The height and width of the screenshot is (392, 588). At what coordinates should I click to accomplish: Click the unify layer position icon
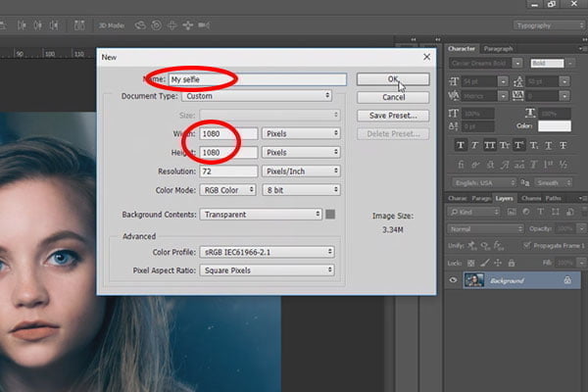(472, 246)
